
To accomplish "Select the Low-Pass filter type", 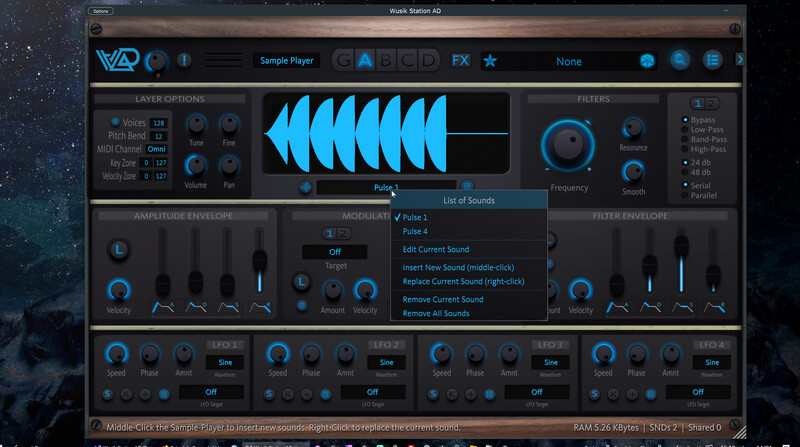I will 685,130.
